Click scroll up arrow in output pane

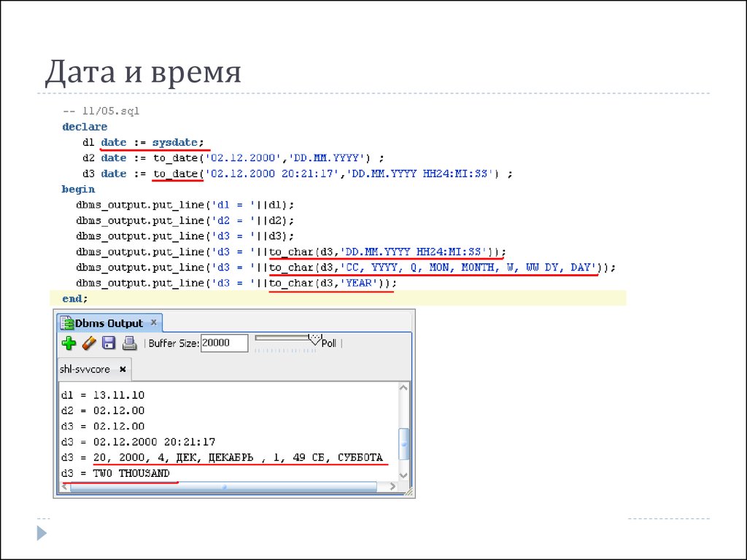click(x=403, y=388)
